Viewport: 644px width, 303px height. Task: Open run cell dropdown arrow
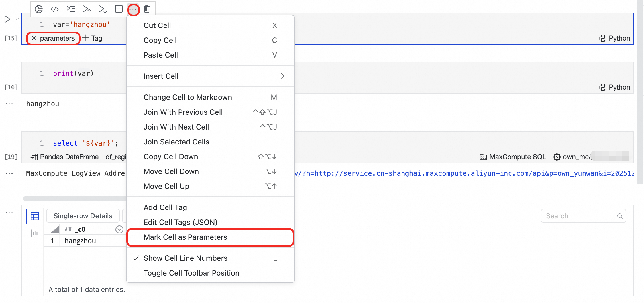click(x=17, y=19)
